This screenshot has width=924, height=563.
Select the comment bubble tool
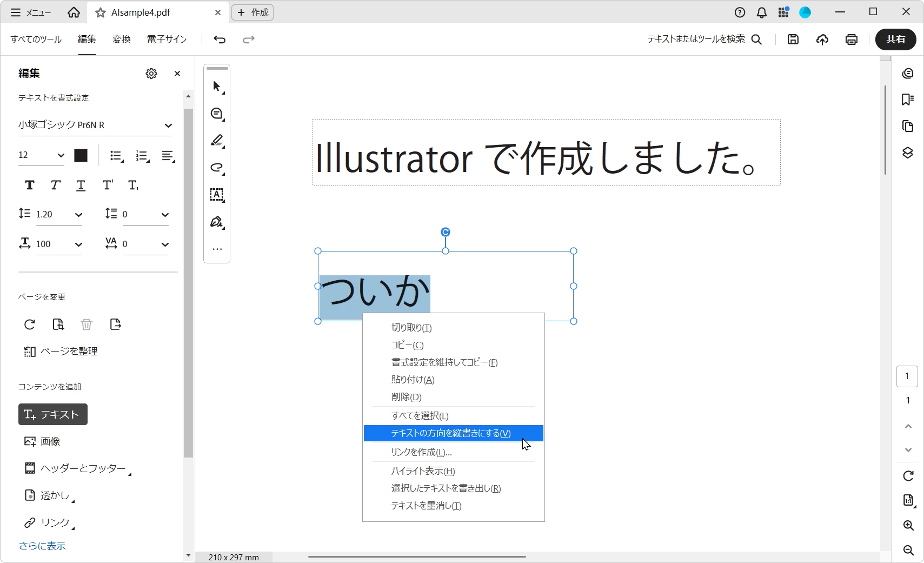click(x=217, y=114)
